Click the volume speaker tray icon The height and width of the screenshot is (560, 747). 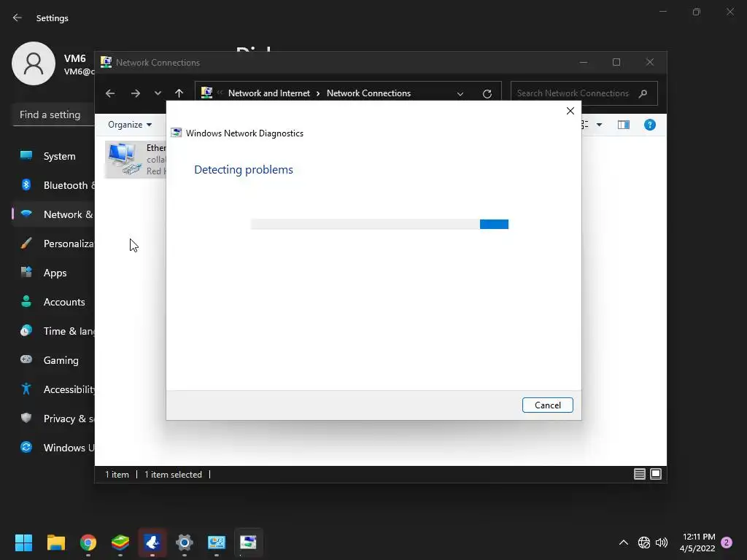[x=661, y=542]
